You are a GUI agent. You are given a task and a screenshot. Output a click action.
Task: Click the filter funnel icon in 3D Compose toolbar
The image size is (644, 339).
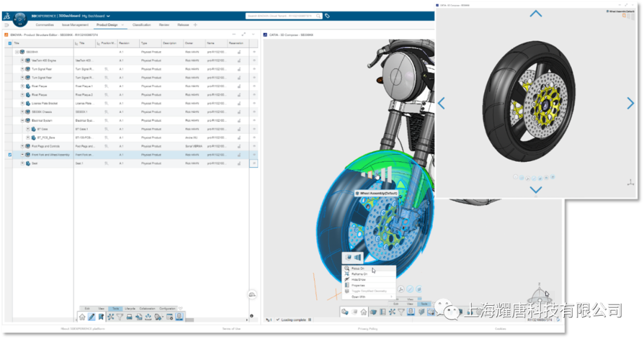(x=401, y=312)
